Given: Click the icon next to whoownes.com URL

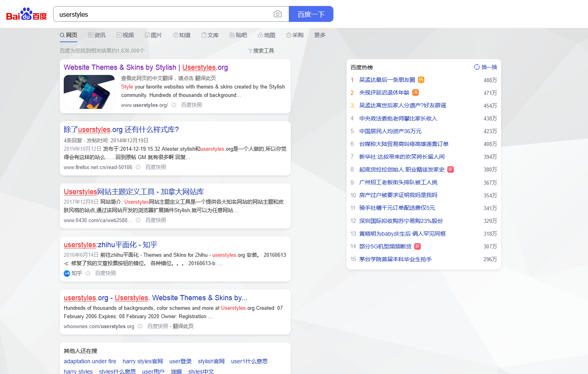Looking at the screenshot, I should coord(140,327).
